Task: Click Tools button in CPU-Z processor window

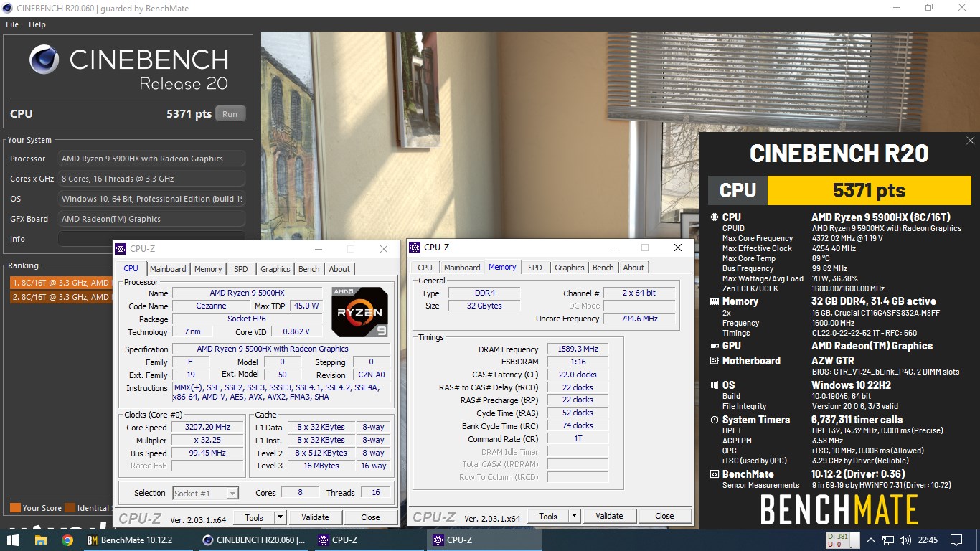Action: click(x=254, y=517)
